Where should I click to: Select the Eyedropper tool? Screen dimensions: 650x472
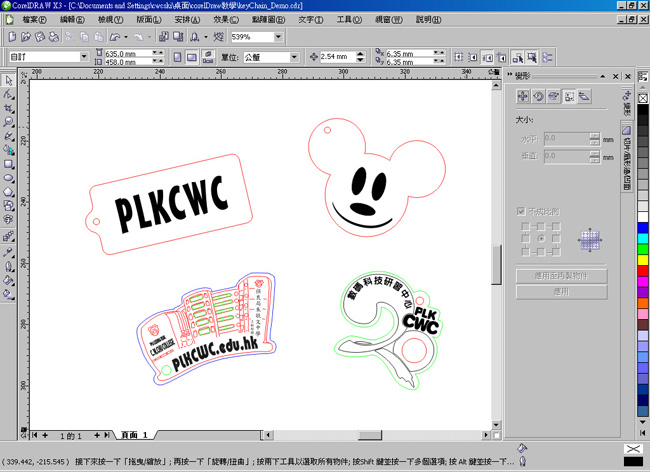click(x=8, y=252)
